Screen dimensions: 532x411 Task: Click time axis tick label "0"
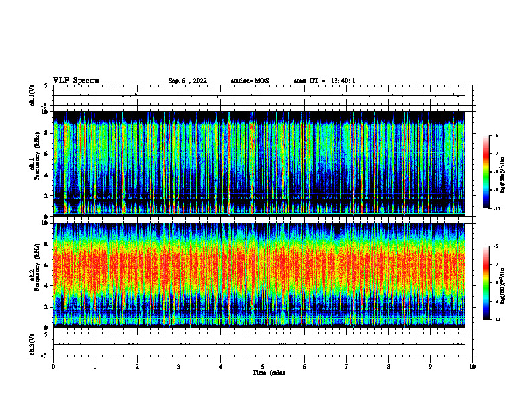coord(53,367)
